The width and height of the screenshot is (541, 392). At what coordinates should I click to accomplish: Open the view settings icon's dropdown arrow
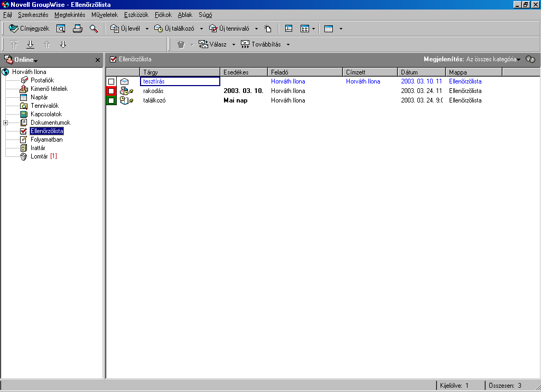point(313,29)
